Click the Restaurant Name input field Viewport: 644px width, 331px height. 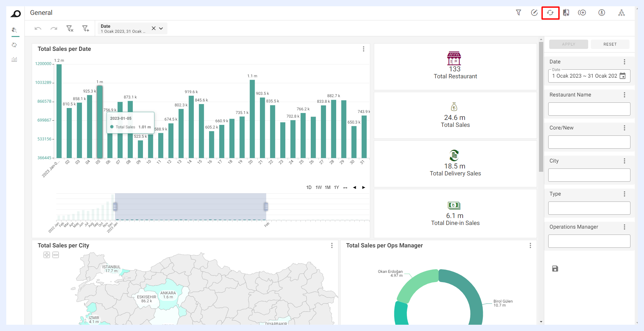[589, 109]
